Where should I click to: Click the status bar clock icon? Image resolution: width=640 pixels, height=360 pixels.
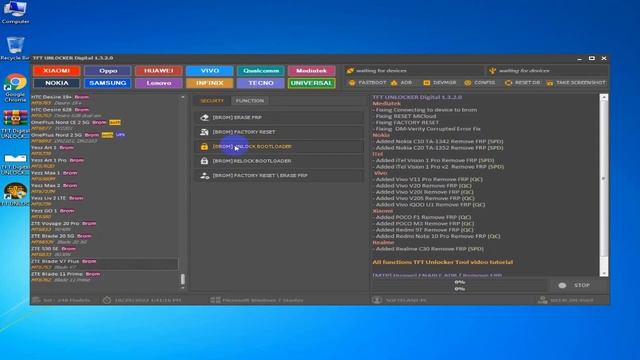[x=107, y=300]
